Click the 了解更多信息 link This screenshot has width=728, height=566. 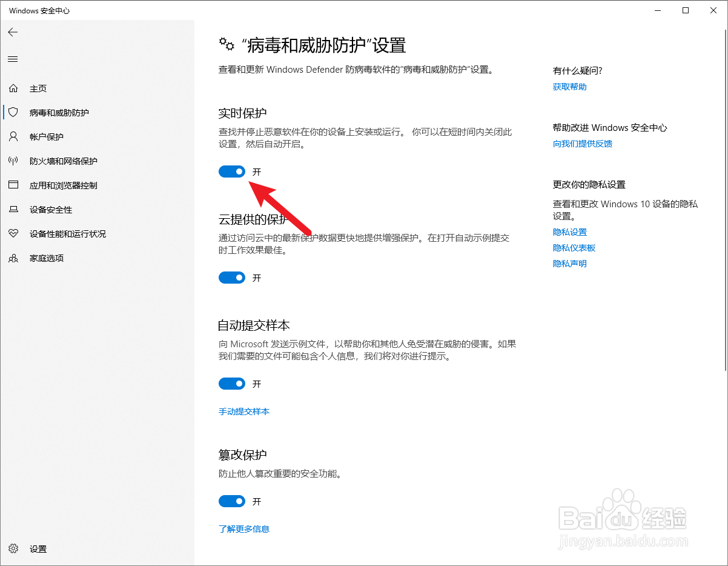pos(244,529)
